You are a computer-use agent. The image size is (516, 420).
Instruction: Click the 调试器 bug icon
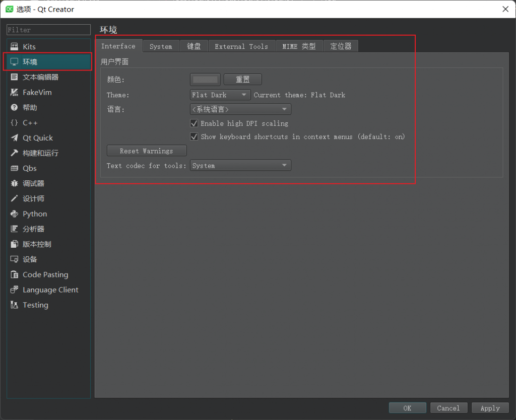(14, 183)
